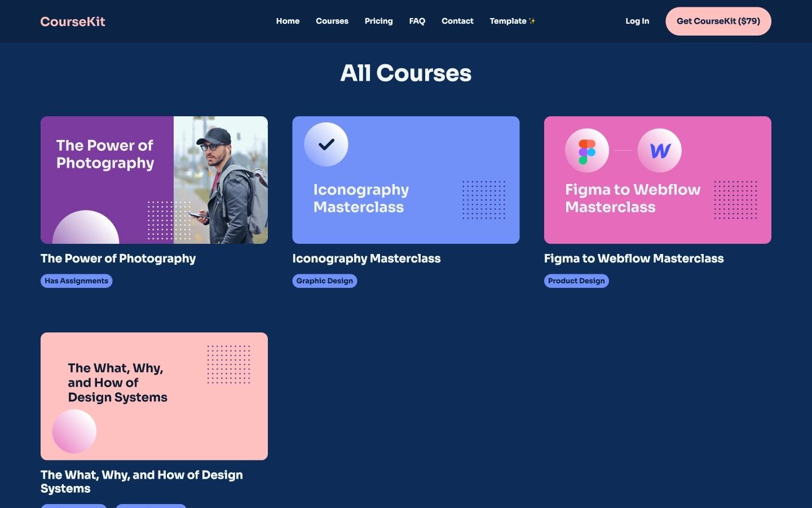Click the Get CourseKit ($79) button
This screenshot has height=508, width=812.
pos(718,21)
